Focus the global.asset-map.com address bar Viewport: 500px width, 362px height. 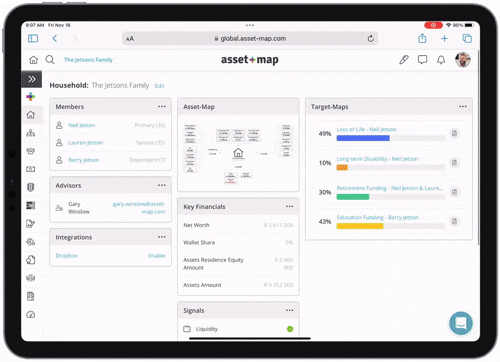pyautogui.click(x=250, y=39)
